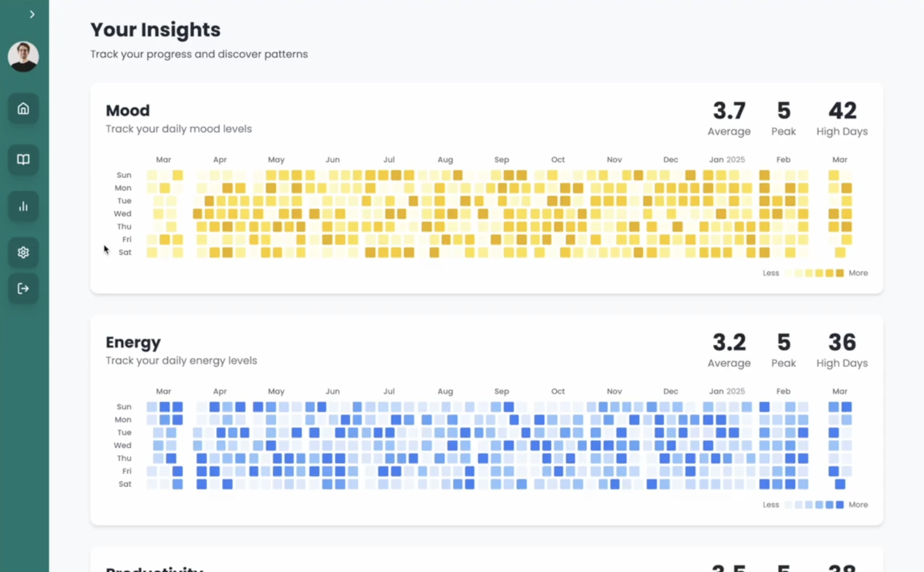Image resolution: width=924 pixels, height=572 pixels.
Task: Click the bar chart icon above settings
Action: click(23, 206)
